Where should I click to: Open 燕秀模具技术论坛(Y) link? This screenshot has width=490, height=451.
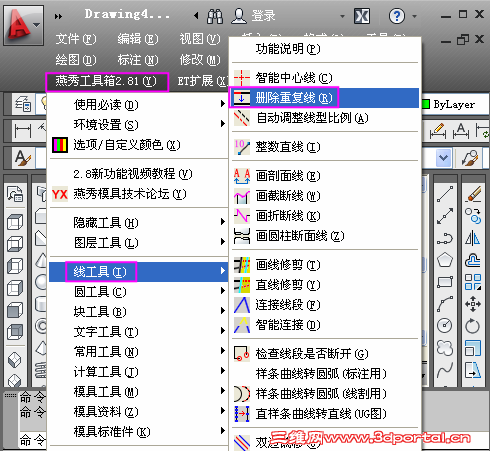[x=138, y=194]
